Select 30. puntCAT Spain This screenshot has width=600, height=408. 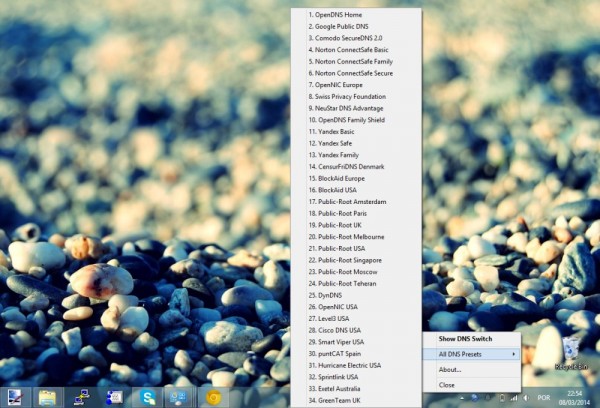tap(356, 354)
